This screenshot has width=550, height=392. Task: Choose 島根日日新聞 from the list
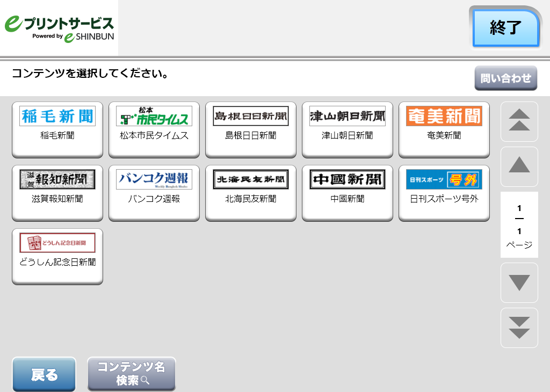coord(251,130)
